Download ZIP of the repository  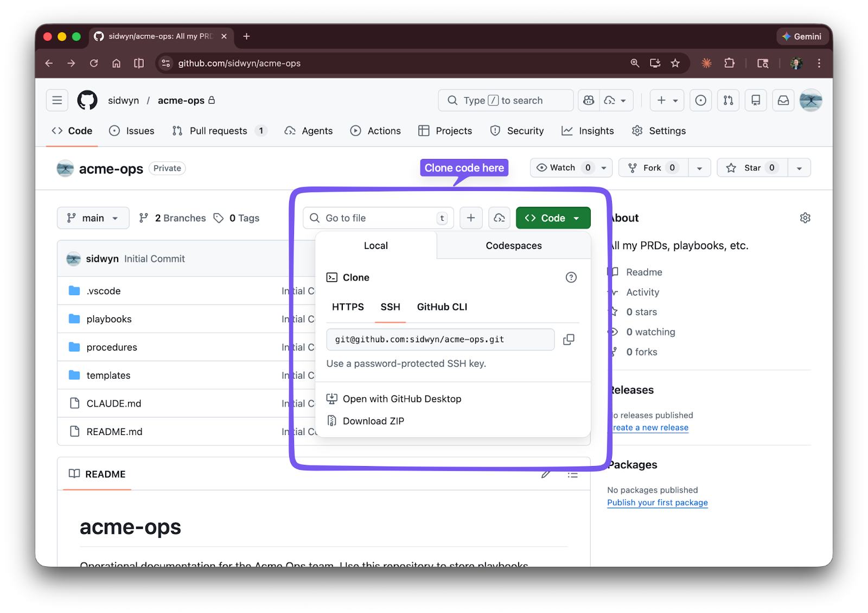374,420
